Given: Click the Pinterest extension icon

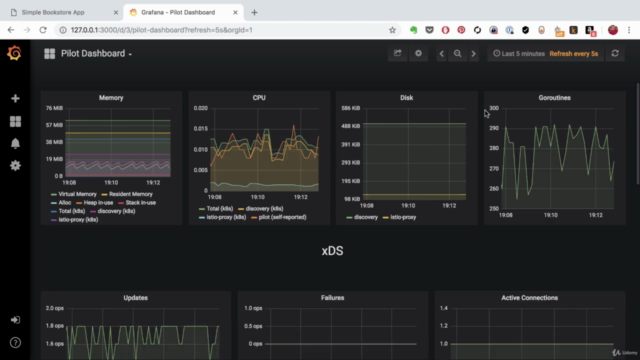Looking at the screenshot, I should click(x=461, y=30).
